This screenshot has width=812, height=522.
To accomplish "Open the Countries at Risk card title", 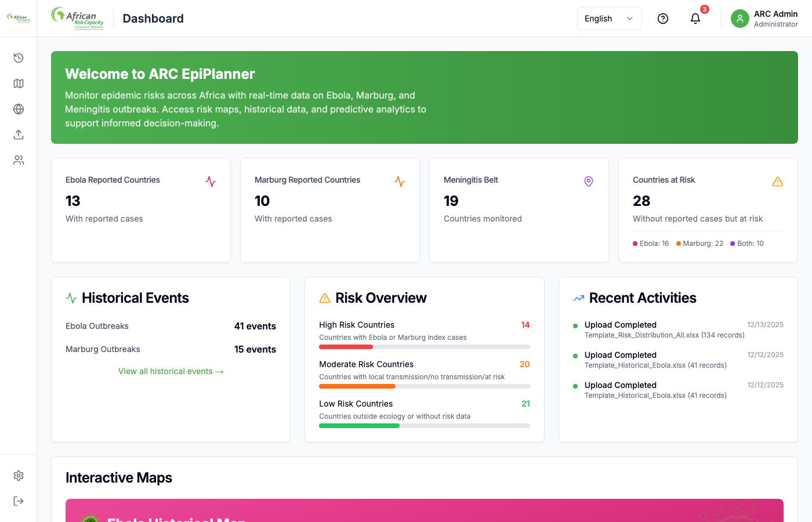I will (x=664, y=180).
